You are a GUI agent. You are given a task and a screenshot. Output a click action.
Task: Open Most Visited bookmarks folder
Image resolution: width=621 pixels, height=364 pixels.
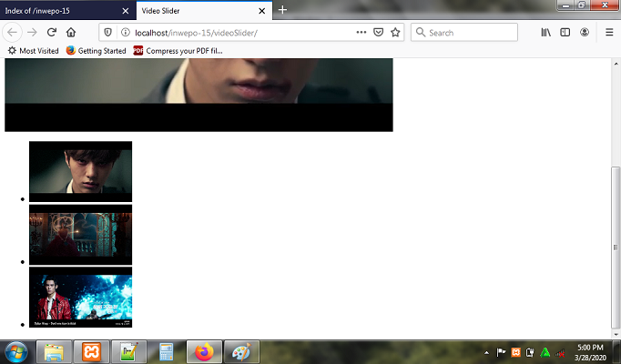click(x=34, y=51)
